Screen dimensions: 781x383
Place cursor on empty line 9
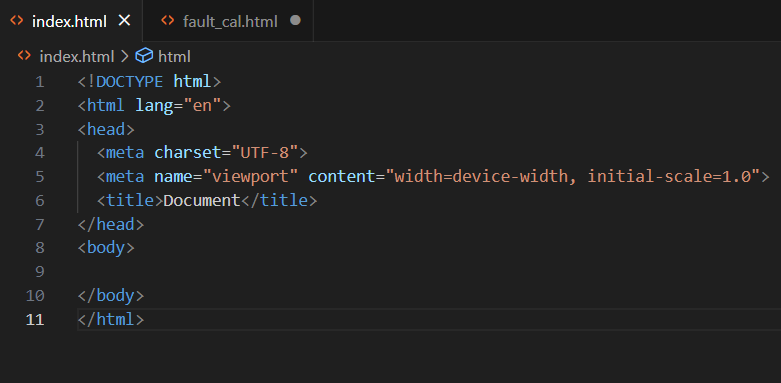coord(428,272)
